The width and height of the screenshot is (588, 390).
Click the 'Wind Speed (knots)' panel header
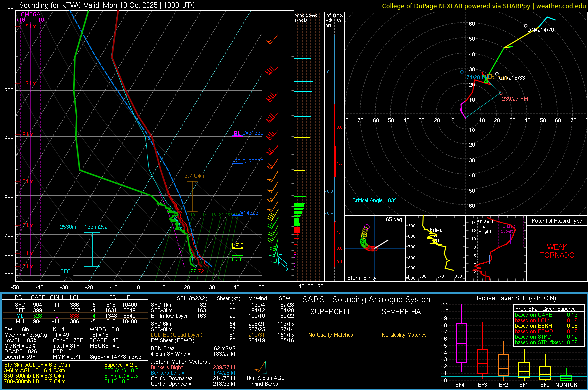pos(306,17)
